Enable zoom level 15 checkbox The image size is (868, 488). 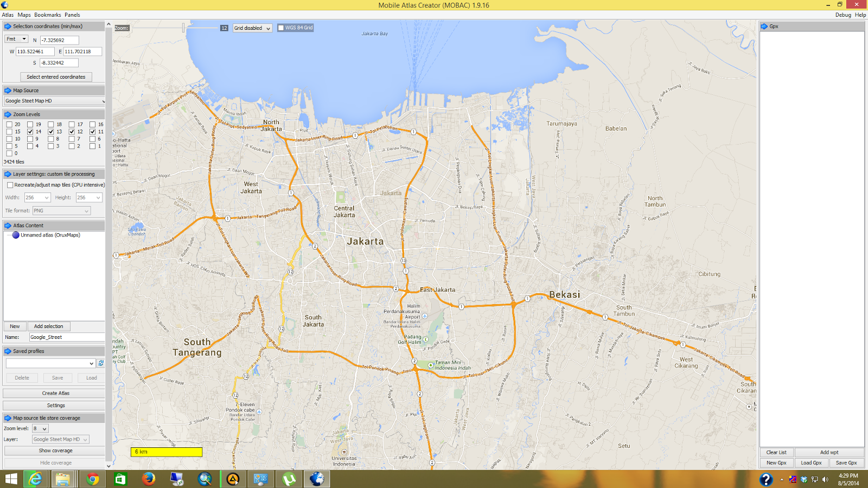pos(10,131)
